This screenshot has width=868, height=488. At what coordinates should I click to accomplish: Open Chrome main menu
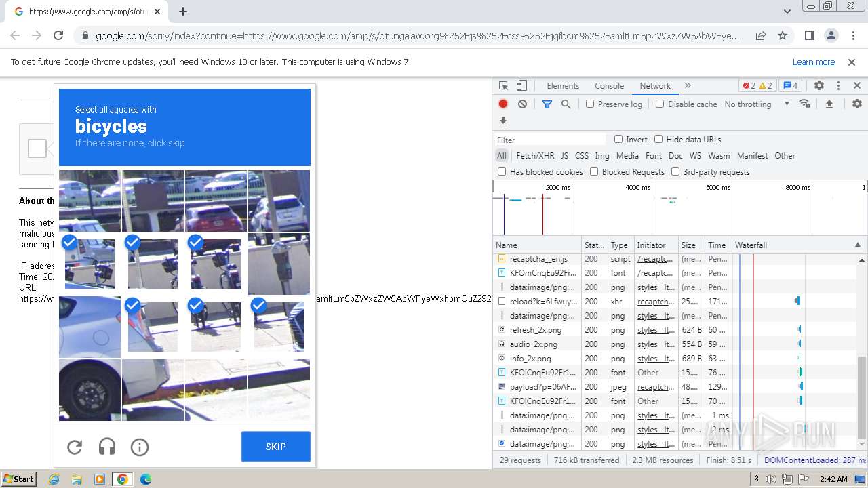[x=852, y=35]
